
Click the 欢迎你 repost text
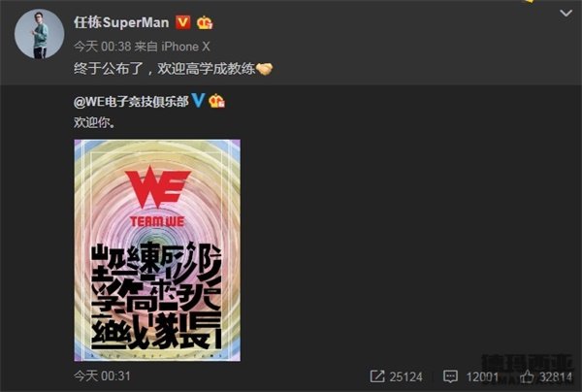(94, 122)
